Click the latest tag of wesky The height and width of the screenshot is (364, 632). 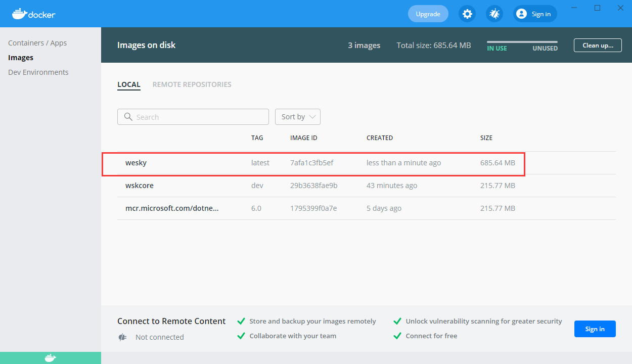pos(260,163)
